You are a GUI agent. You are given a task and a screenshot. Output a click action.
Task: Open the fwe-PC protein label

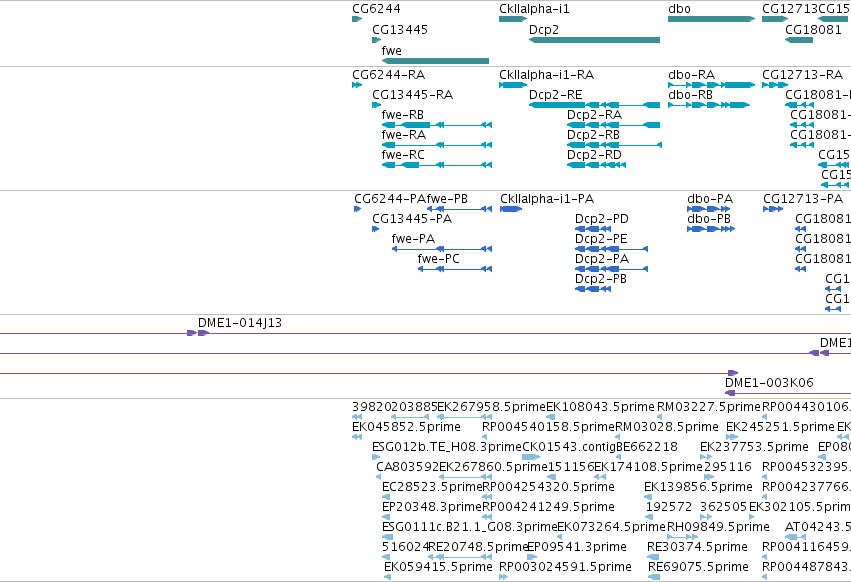tap(439, 260)
